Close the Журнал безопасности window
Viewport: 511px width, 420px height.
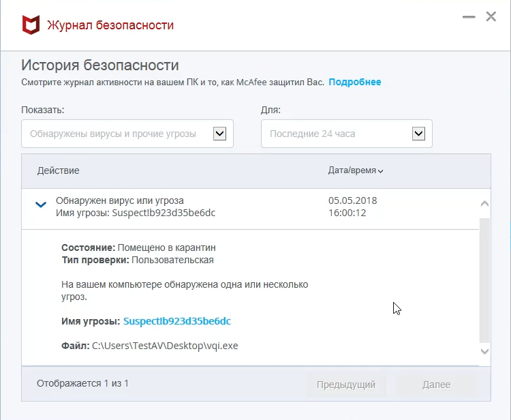[491, 17]
